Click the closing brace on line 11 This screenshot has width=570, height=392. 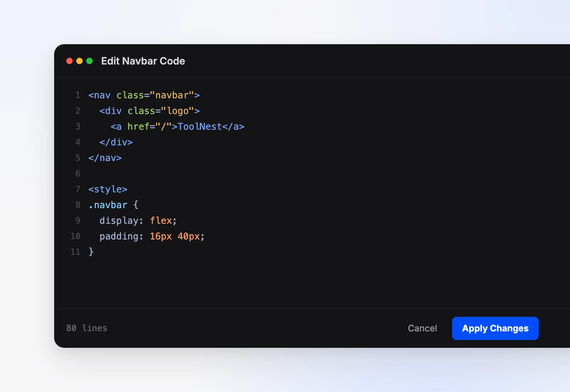coord(91,252)
